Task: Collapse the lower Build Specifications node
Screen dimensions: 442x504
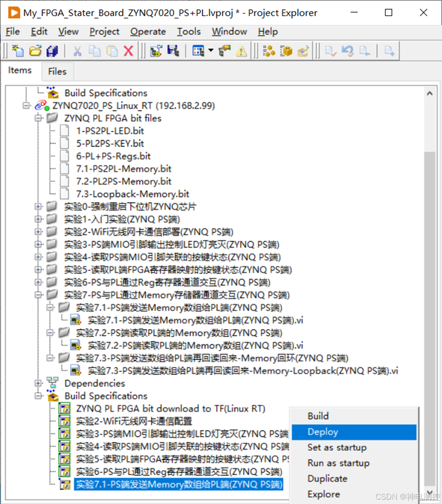Action: pos(38,396)
